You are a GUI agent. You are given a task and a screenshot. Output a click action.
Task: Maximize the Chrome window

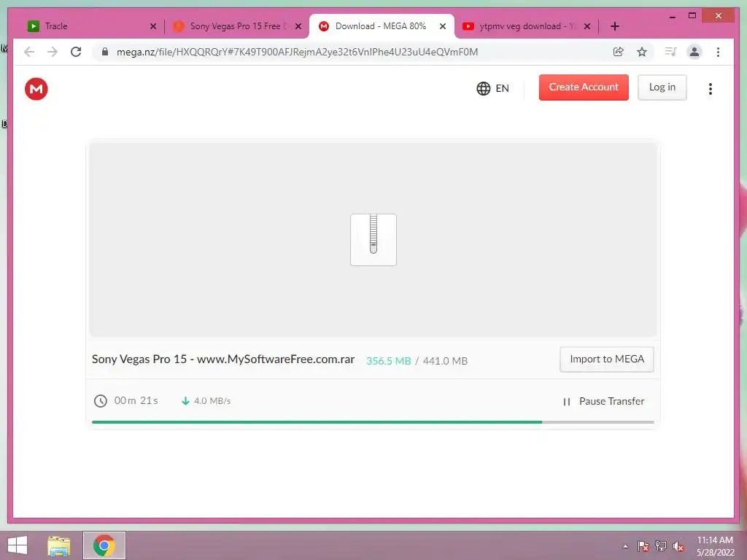tap(692, 16)
